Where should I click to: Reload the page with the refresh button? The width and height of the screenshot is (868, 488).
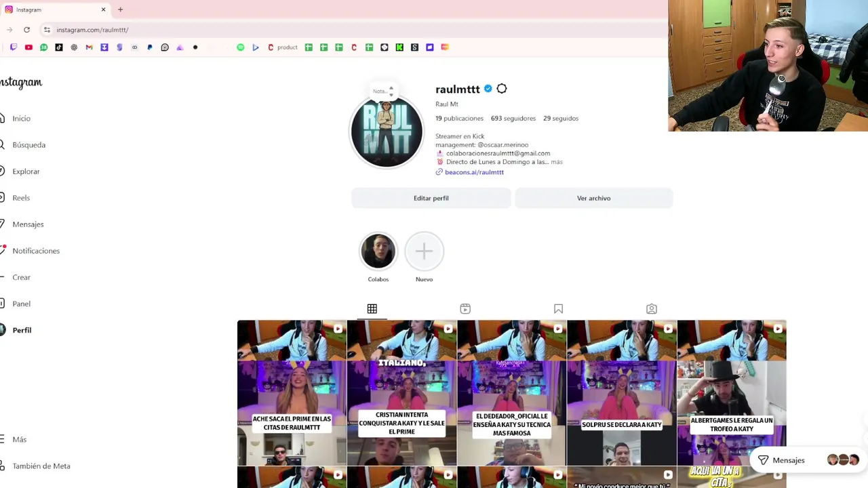26,30
